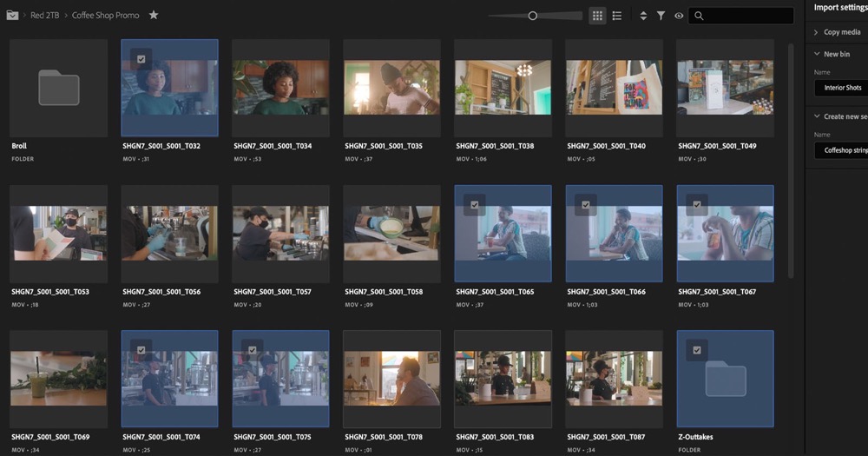Click the folder location icon in breadcrumb
Viewport: 868px width, 456px height.
coord(12,15)
